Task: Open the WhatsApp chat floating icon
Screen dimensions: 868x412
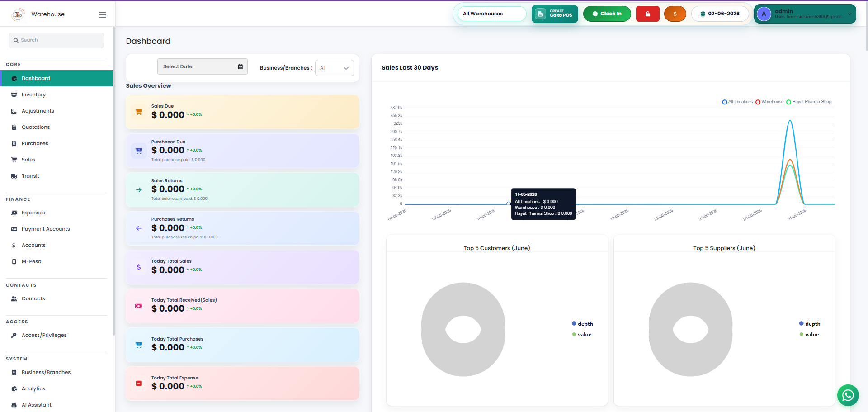Action: point(848,395)
